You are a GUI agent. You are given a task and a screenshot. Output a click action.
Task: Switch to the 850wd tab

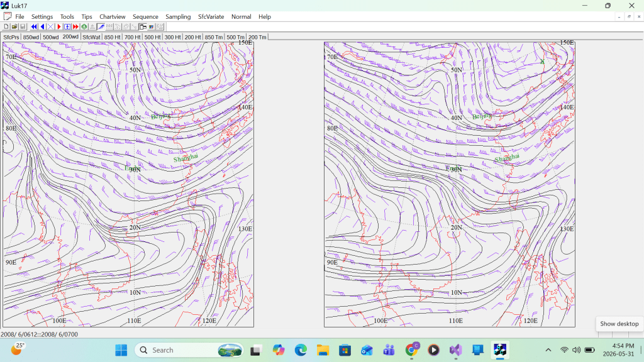click(31, 37)
